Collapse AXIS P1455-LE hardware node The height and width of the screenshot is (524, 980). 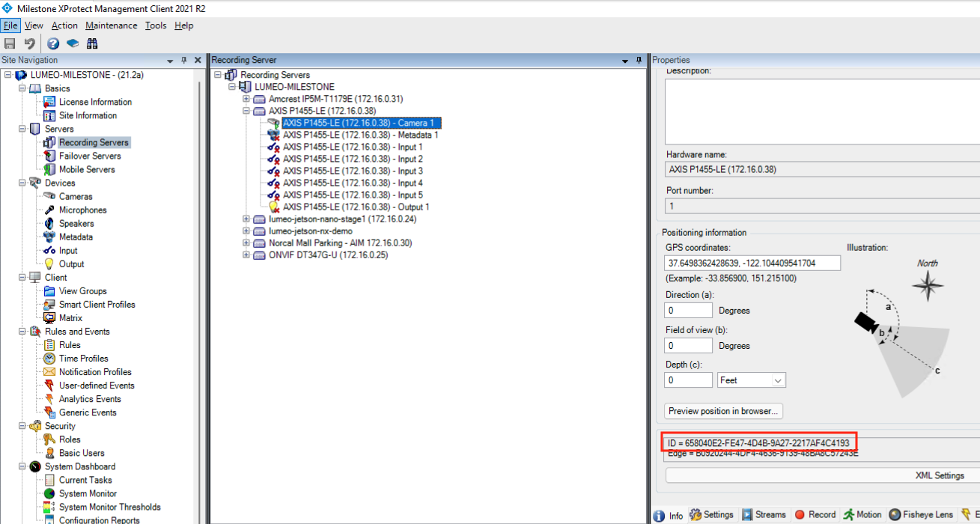[x=246, y=111]
